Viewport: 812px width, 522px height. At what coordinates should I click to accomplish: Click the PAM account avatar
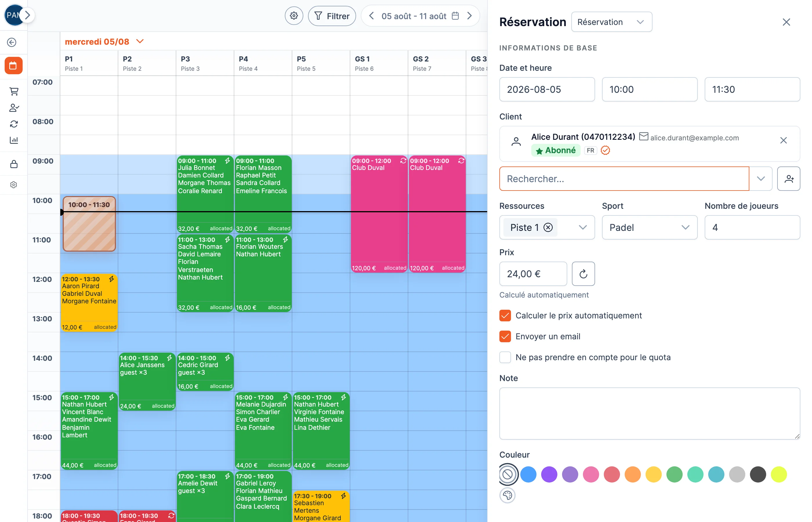click(13, 15)
